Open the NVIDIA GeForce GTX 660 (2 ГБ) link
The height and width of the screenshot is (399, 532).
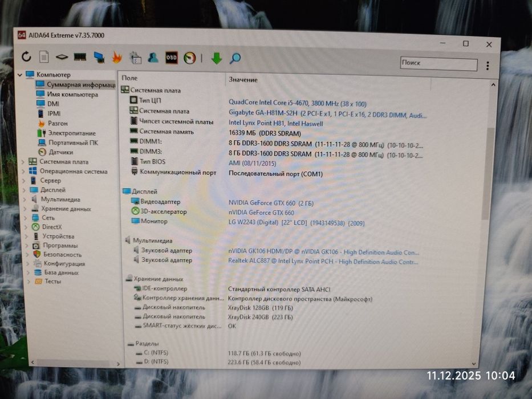point(271,203)
